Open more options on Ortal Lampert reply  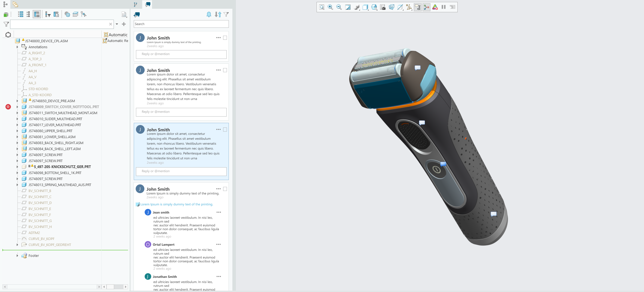point(219,244)
